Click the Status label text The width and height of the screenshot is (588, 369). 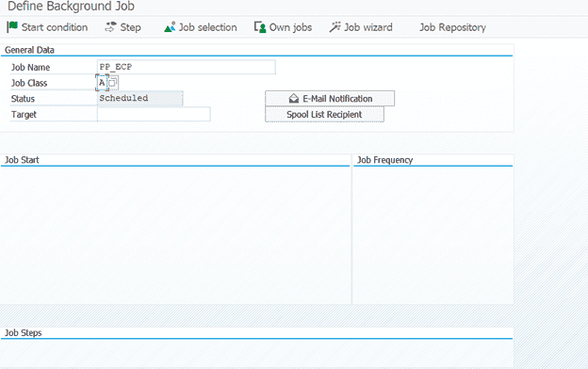23,99
